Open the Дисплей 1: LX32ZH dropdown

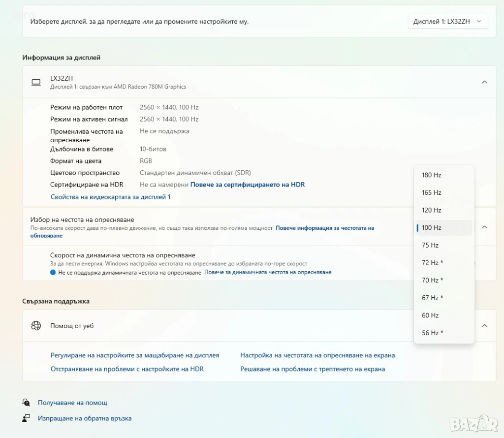[448, 21]
